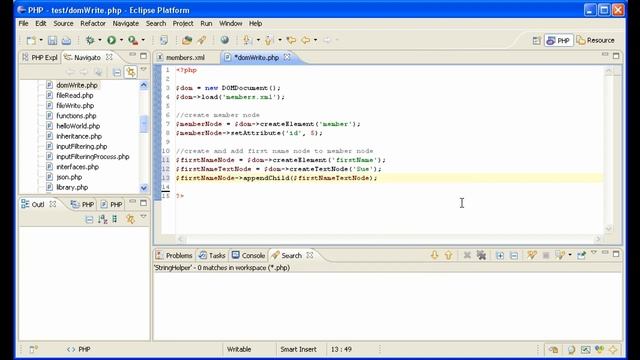Expand all search results
The width and height of the screenshot is (640, 360).
click(x=500, y=255)
